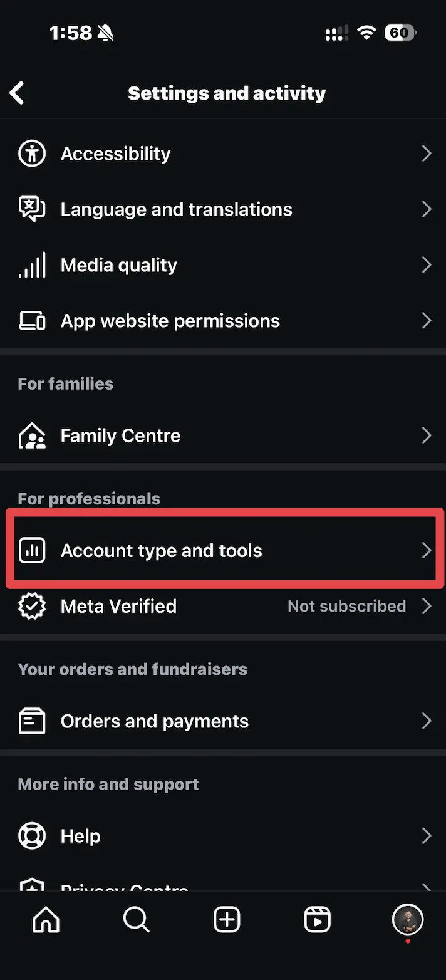The height and width of the screenshot is (980, 446).
Task: Open profile via avatar thumbnail
Action: point(408,920)
